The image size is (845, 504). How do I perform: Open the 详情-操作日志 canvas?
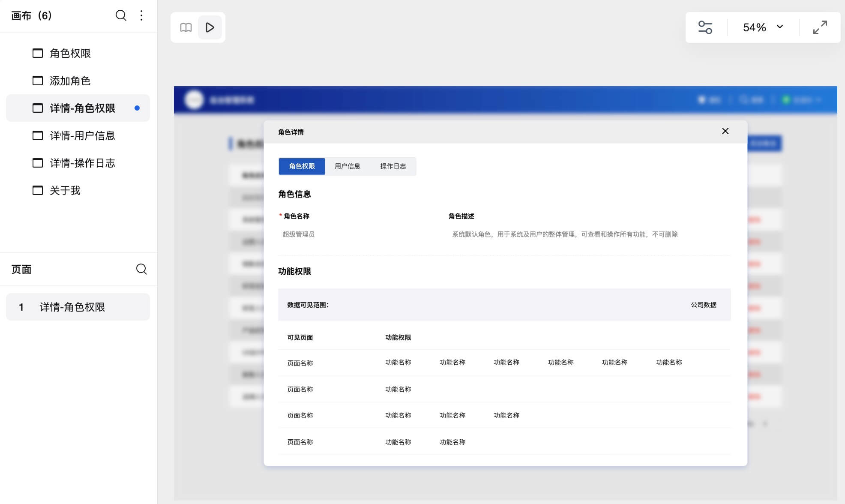[x=82, y=163]
